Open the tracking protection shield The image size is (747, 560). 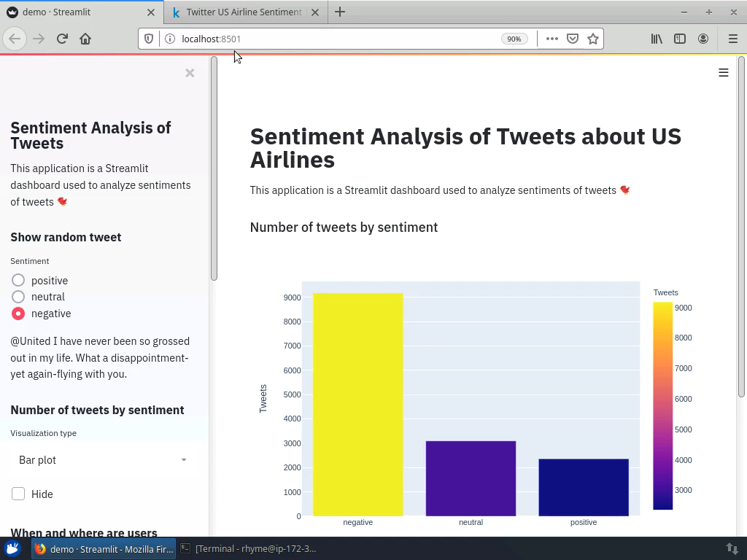pos(149,39)
